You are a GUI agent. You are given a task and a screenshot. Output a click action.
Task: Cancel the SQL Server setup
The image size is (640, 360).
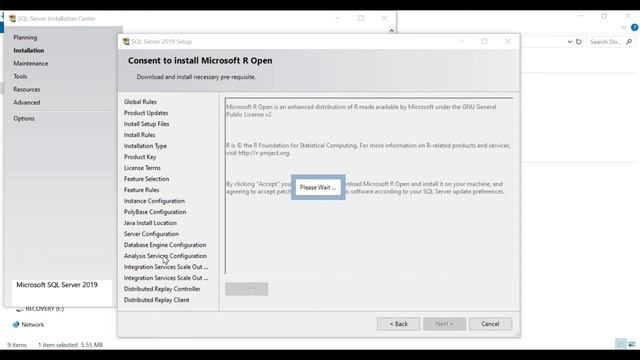coord(490,324)
